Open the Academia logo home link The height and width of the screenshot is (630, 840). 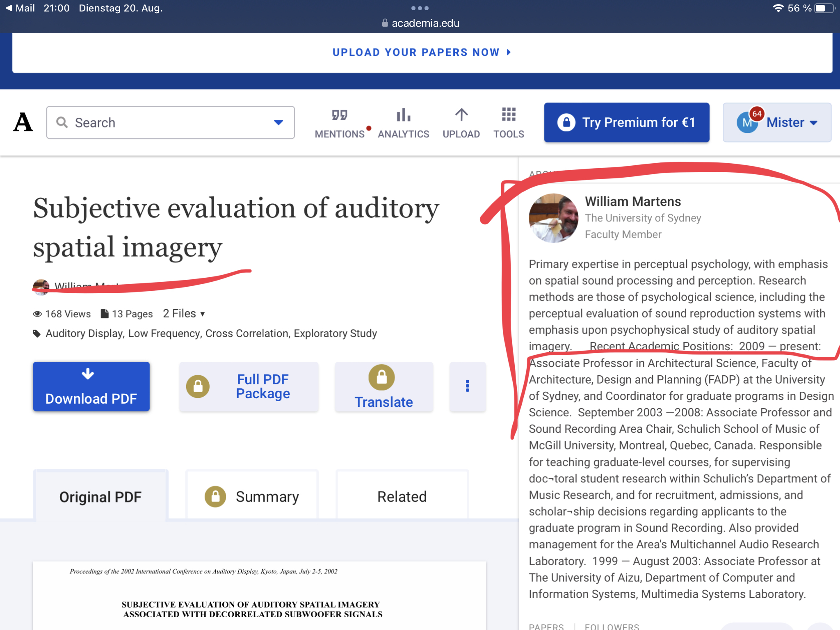click(x=23, y=122)
